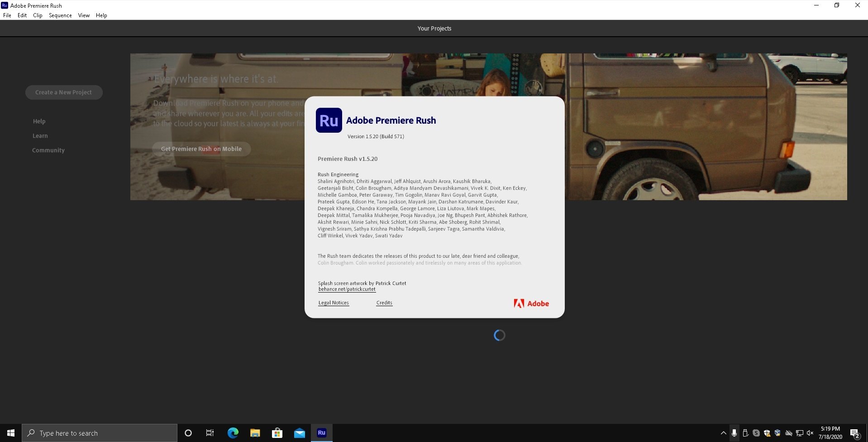Open Task View on the taskbar

pyautogui.click(x=210, y=433)
